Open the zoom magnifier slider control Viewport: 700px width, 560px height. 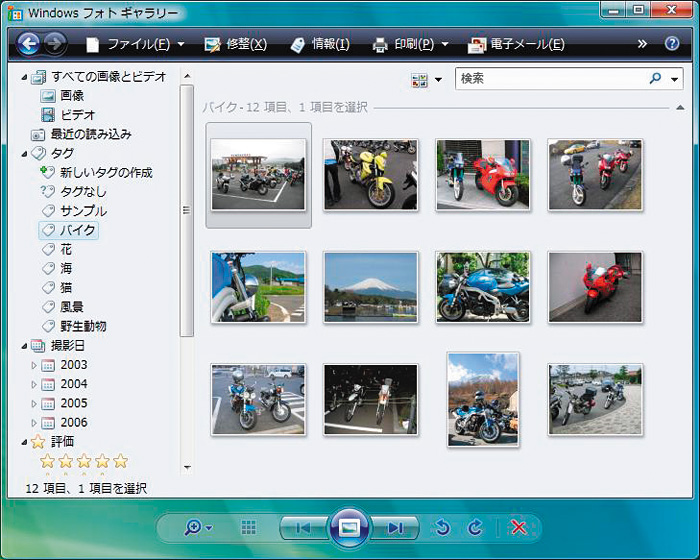[197, 528]
